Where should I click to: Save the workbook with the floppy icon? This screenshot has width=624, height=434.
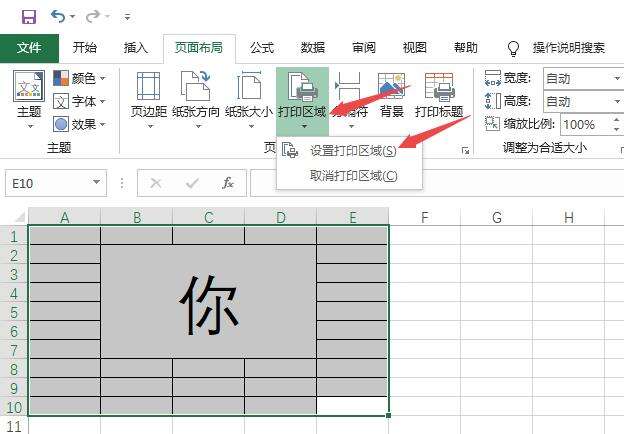coord(29,17)
